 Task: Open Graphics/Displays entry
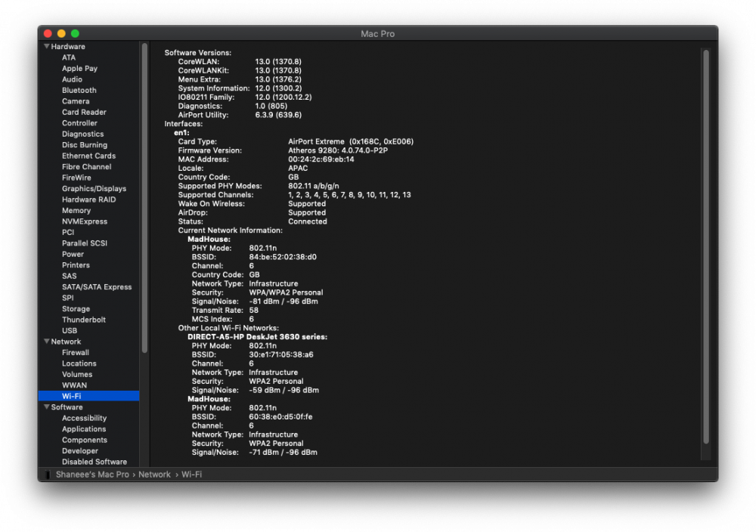click(94, 188)
